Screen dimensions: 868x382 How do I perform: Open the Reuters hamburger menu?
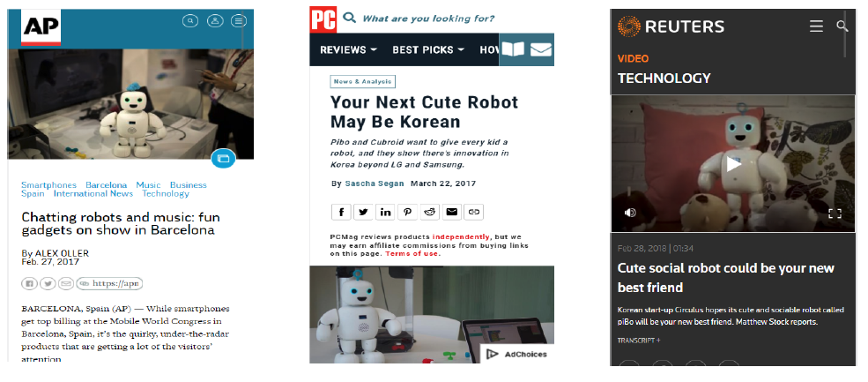pos(816,26)
